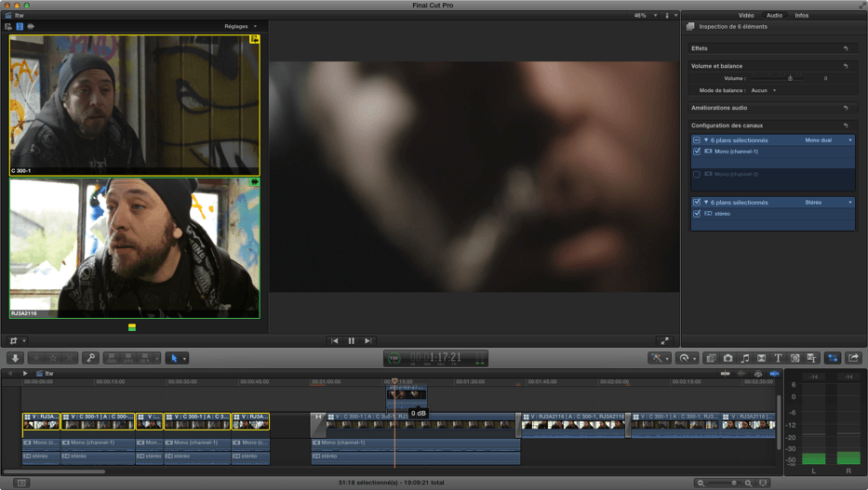This screenshot has height=490, width=868.
Task: Choose the Select arrow tool
Action: [174, 358]
